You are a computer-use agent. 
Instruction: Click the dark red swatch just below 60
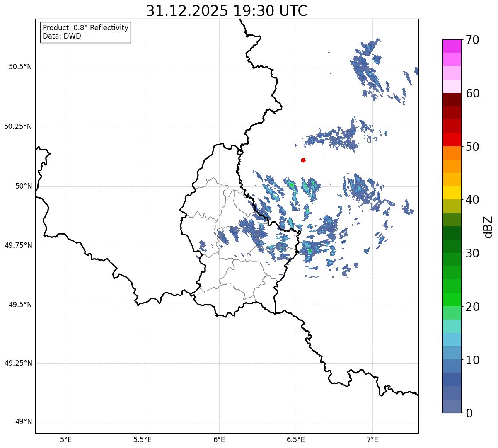coord(451,99)
